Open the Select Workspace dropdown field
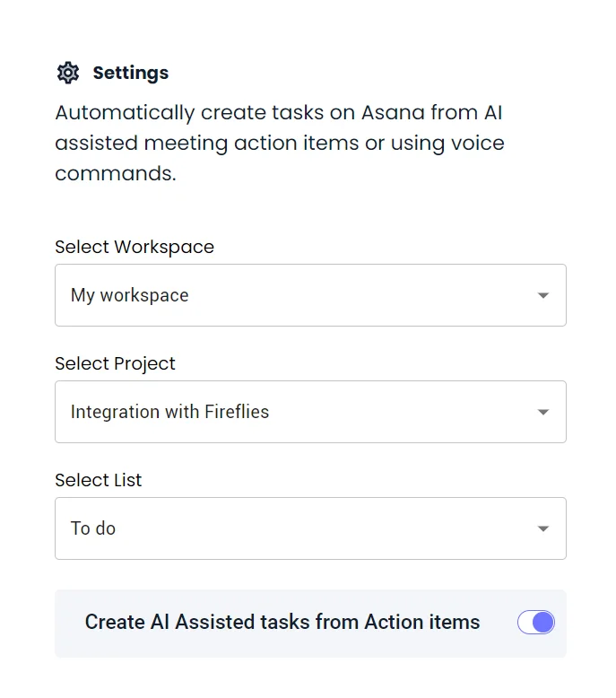The image size is (616, 698). (x=310, y=295)
